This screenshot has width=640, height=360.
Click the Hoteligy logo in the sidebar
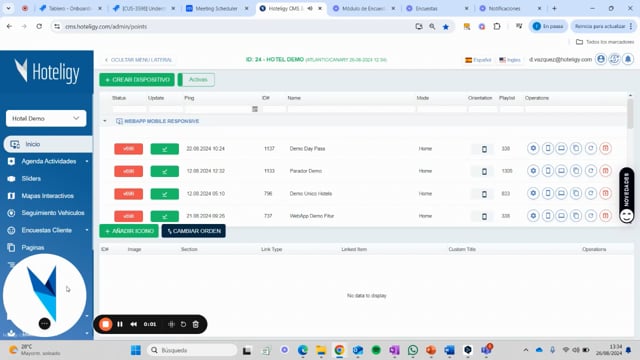(47, 71)
